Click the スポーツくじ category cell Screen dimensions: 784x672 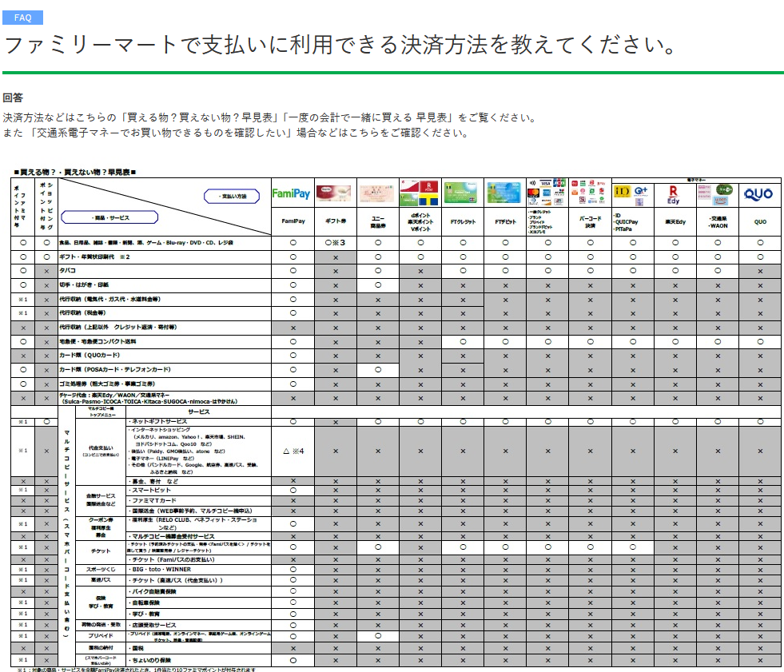[x=101, y=570]
